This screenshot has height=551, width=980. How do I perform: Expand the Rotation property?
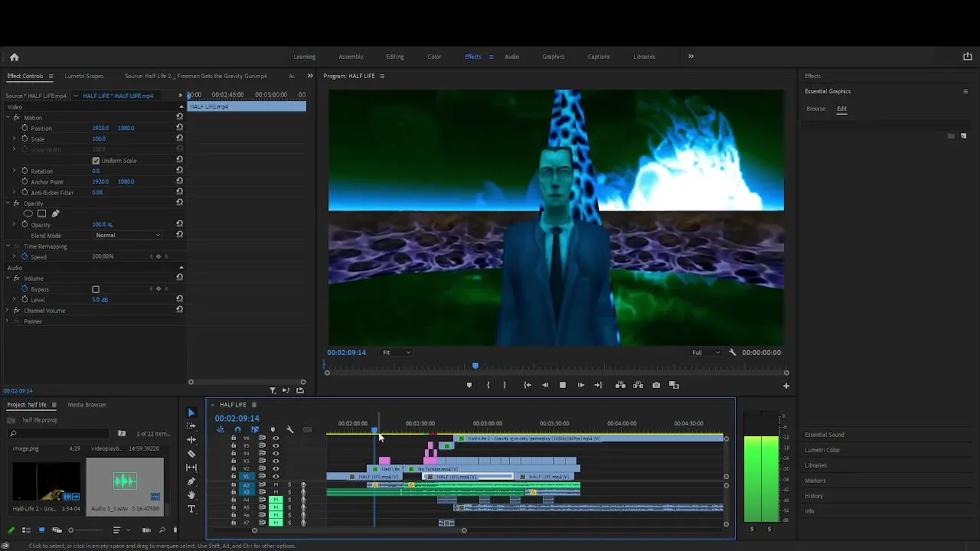click(14, 171)
